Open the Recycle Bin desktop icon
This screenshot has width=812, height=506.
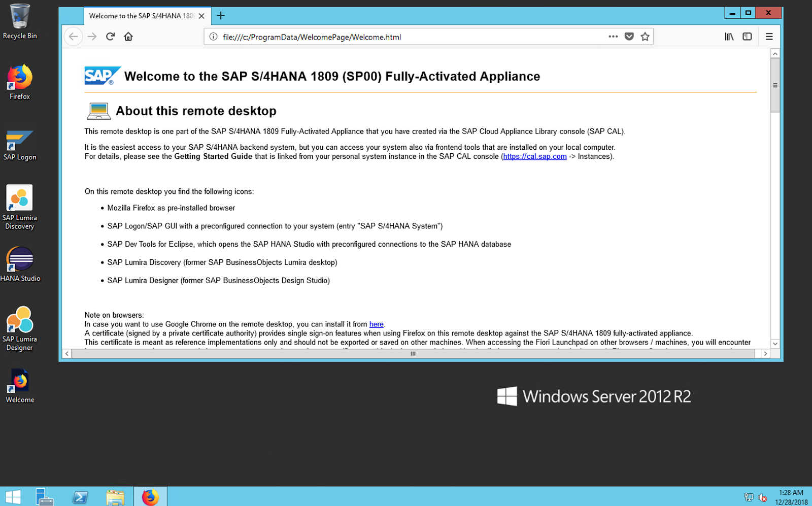click(20, 21)
